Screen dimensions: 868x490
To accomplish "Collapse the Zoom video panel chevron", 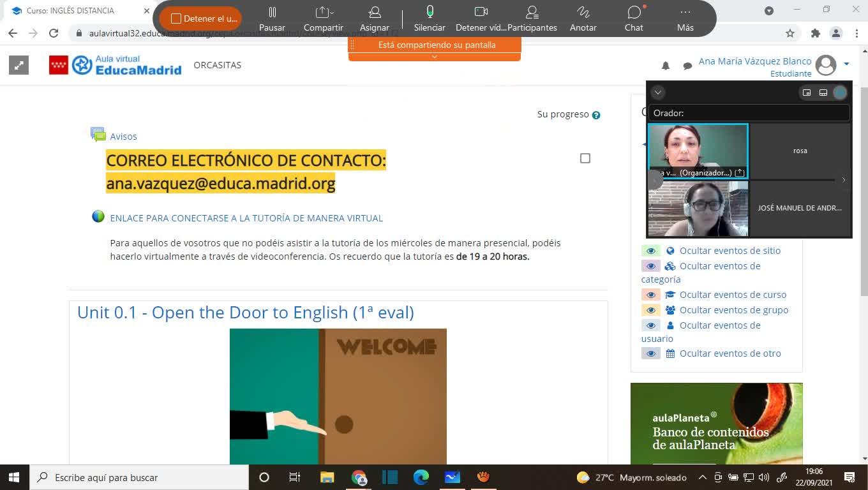I will (658, 93).
